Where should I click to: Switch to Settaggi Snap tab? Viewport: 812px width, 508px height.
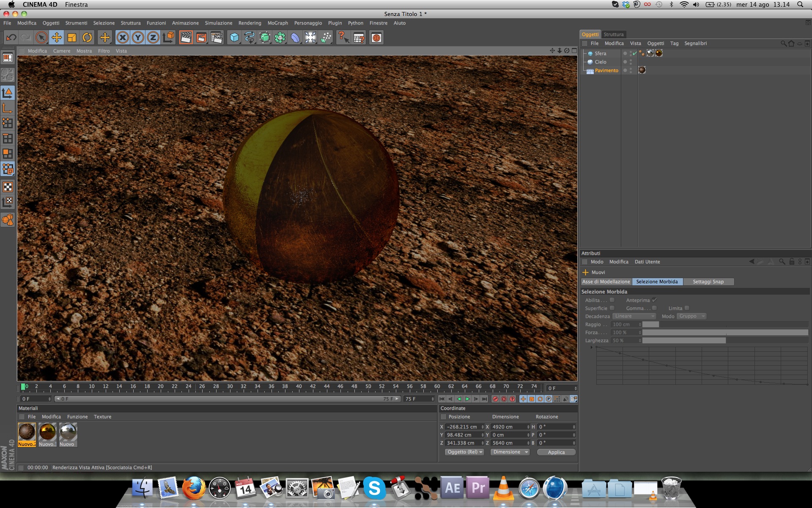pyautogui.click(x=708, y=282)
